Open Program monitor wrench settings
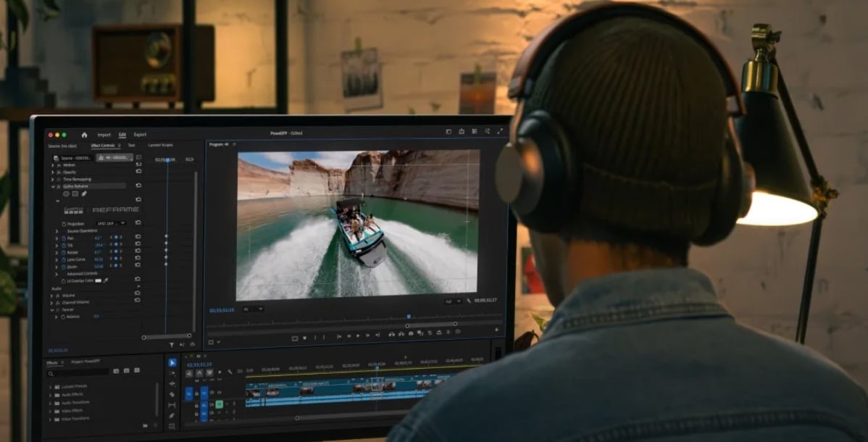 [x=469, y=301]
